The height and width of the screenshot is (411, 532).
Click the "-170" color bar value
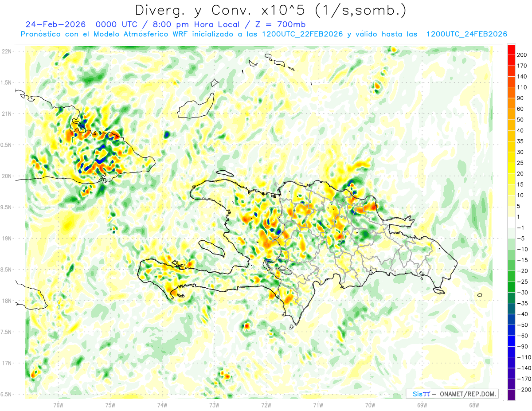pyautogui.click(x=524, y=379)
